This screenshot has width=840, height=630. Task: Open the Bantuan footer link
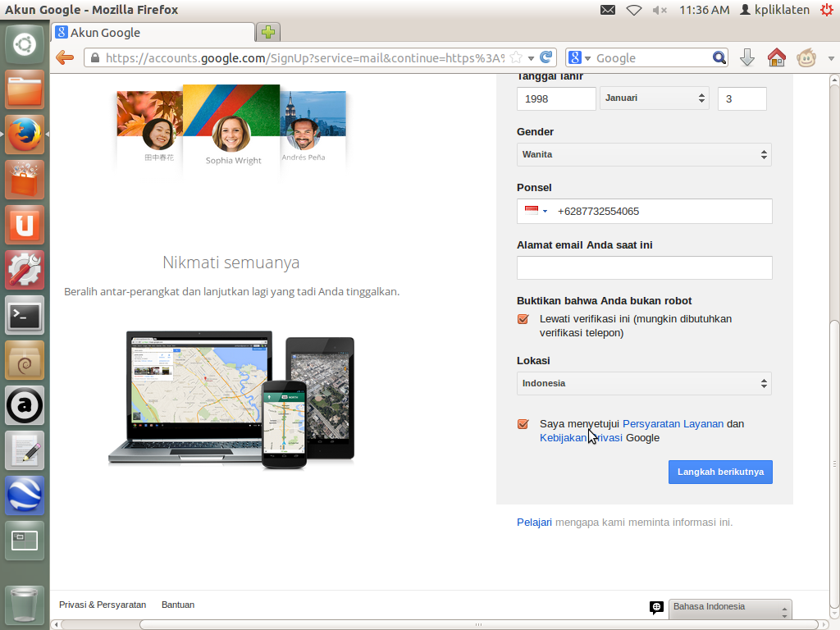coord(178,605)
